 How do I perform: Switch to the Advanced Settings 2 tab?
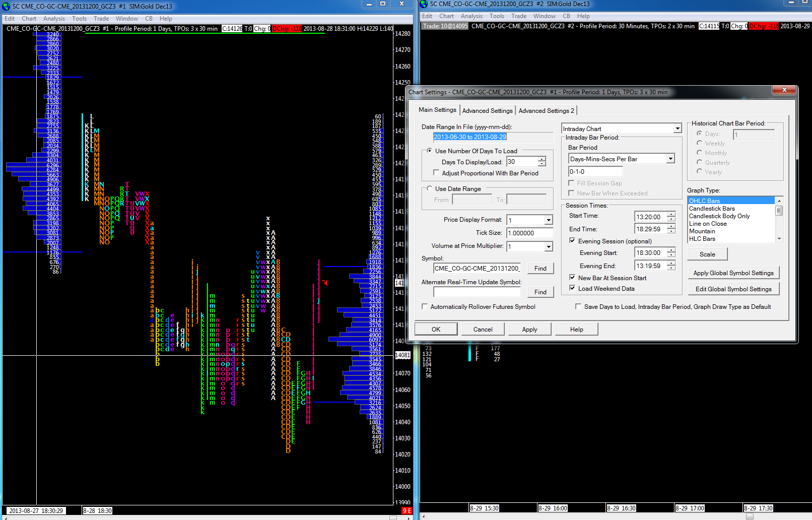coord(546,111)
